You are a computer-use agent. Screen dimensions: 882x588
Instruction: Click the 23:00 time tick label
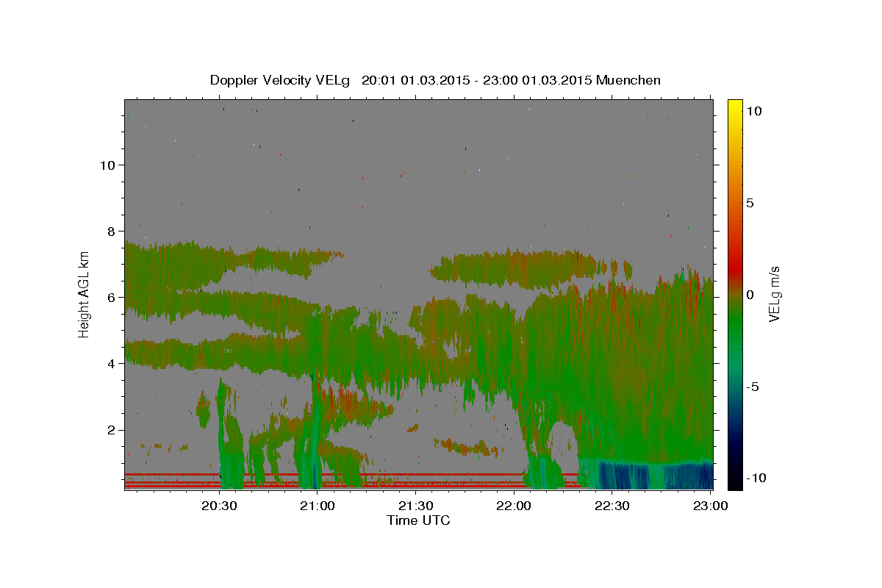[711, 506]
